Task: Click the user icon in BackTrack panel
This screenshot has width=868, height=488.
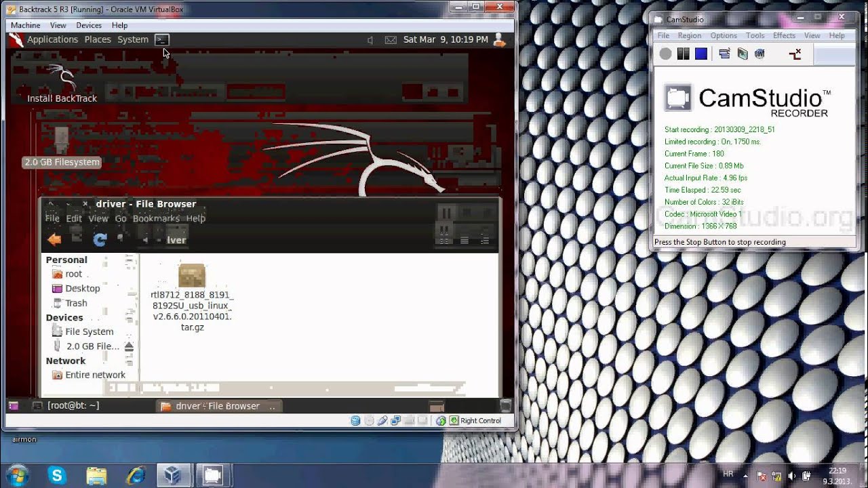Action: point(500,40)
